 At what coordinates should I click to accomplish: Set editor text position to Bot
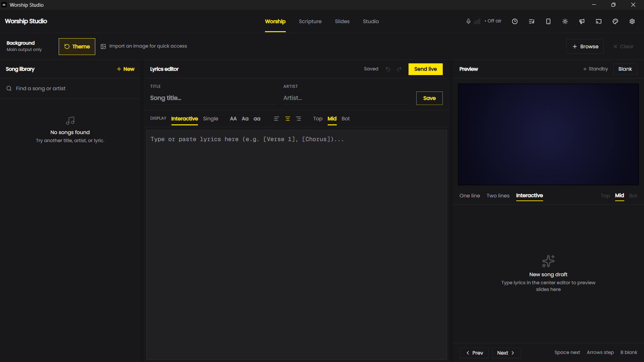coord(345,119)
